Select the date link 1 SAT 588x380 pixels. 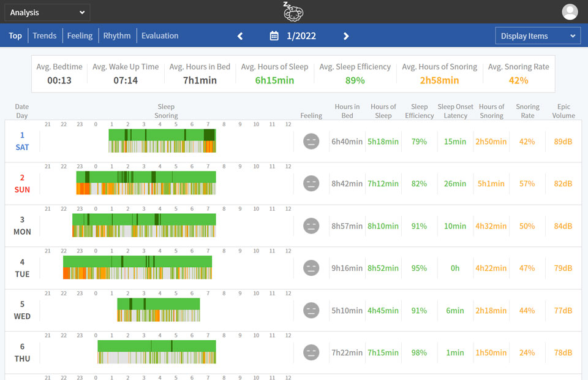pos(22,141)
